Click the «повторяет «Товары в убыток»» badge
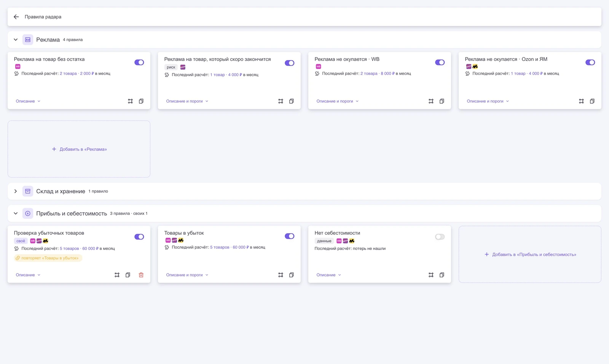 48,258
